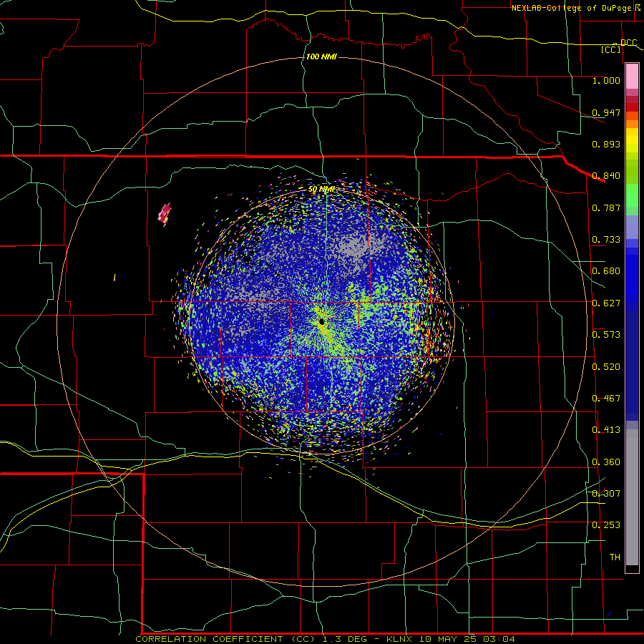Click the TH label at legend bottom
The width and height of the screenshot is (644, 644).
coord(615,557)
